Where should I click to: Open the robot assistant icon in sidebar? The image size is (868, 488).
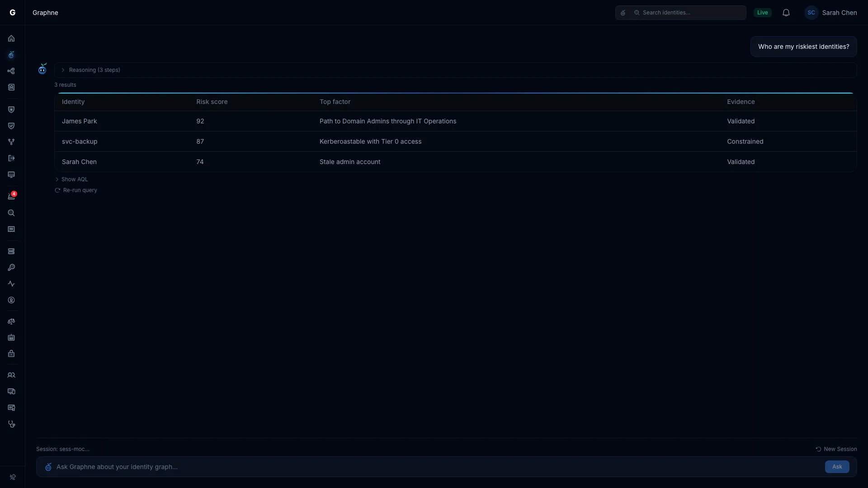[x=11, y=55]
